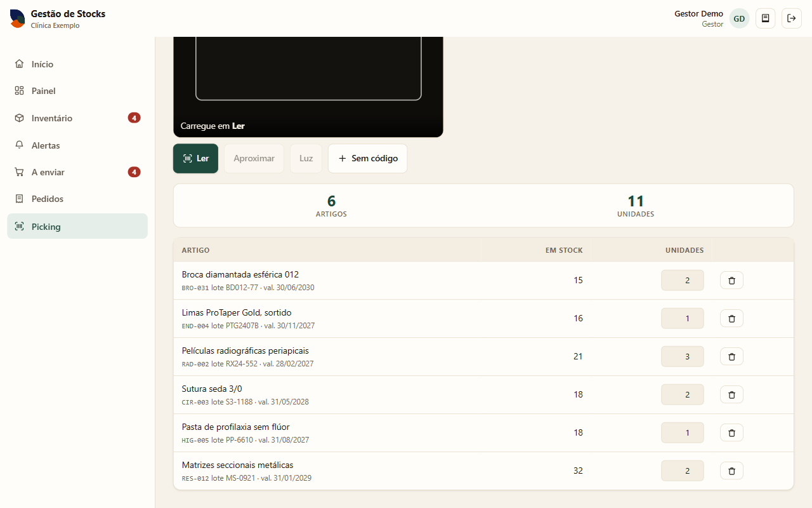Toggle the Luz flashlight button
The width and height of the screenshot is (812, 508).
coord(306,158)
